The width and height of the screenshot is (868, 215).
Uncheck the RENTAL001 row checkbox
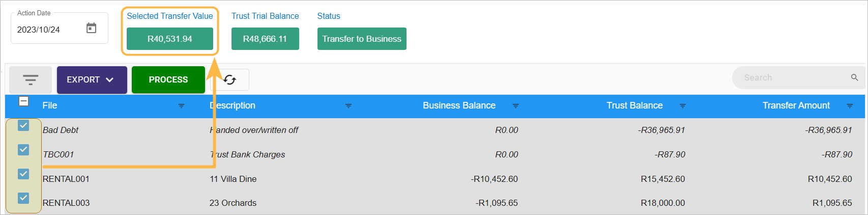pyautogui.click(x=23, y=174)
